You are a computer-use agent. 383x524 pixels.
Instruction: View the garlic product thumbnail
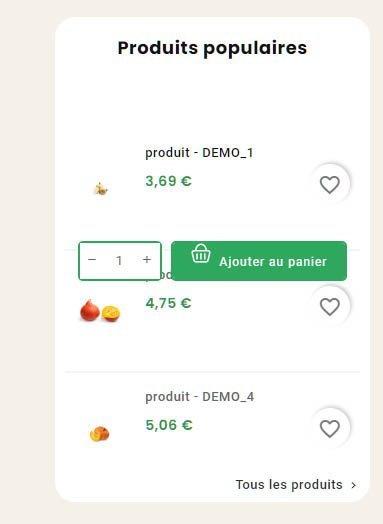tap(100, 189)
